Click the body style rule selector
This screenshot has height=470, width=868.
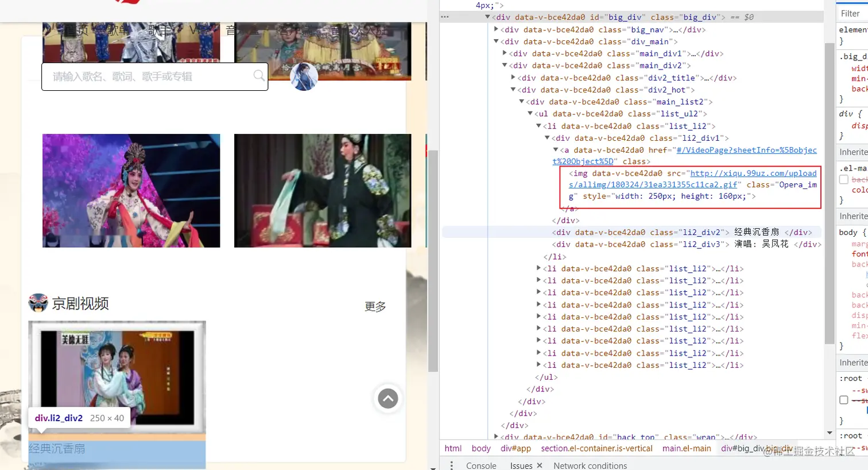(848, 232)
